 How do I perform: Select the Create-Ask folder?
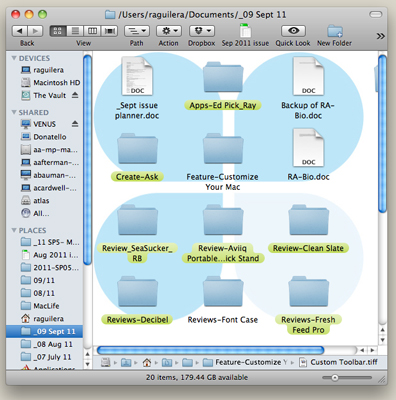pyautogui.click(x=137, y=157)
